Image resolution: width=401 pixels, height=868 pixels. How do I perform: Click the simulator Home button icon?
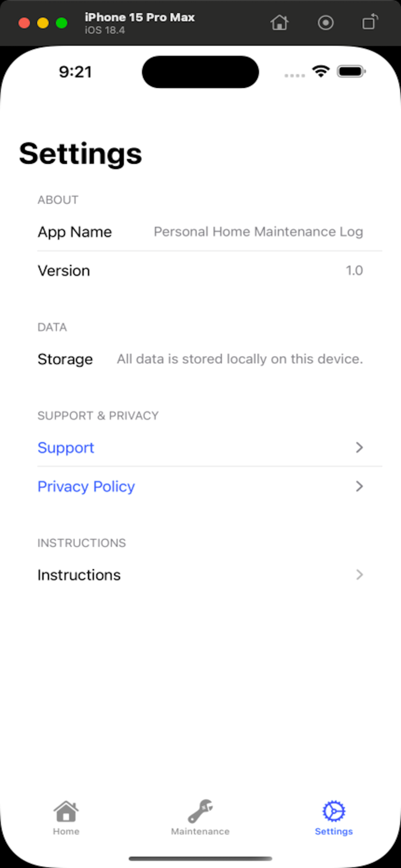279,23
